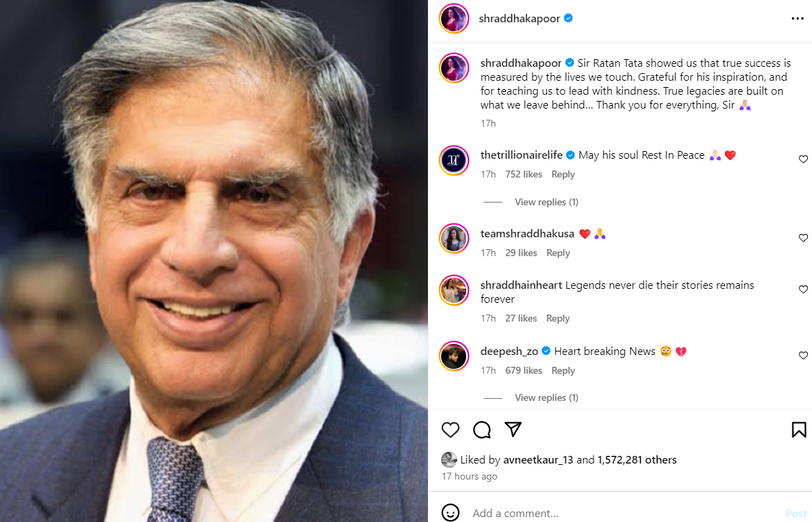The image size is (812, 522).
Task: Expand replies under deepesh_zo's comment
Action: coord(546,397)
